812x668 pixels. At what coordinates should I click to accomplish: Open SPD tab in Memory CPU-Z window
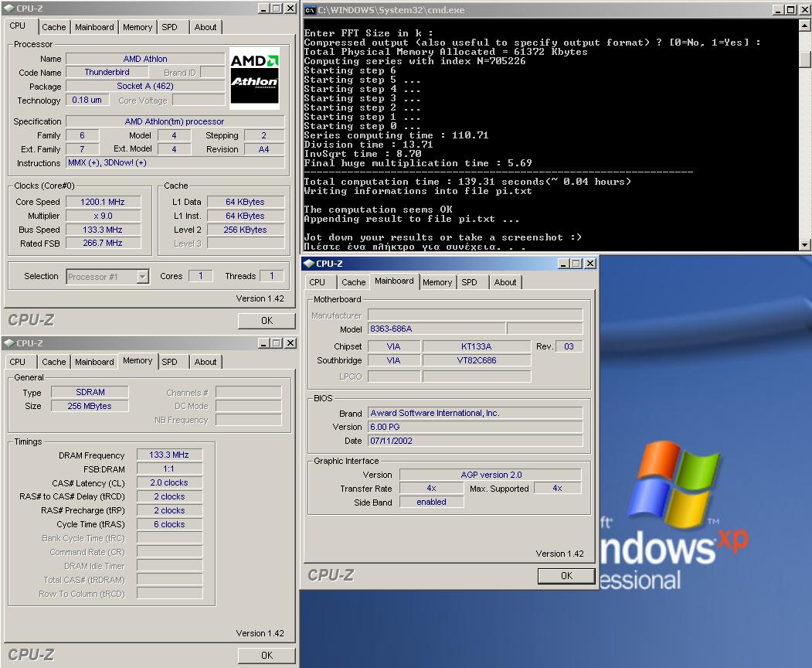(169, 362)
